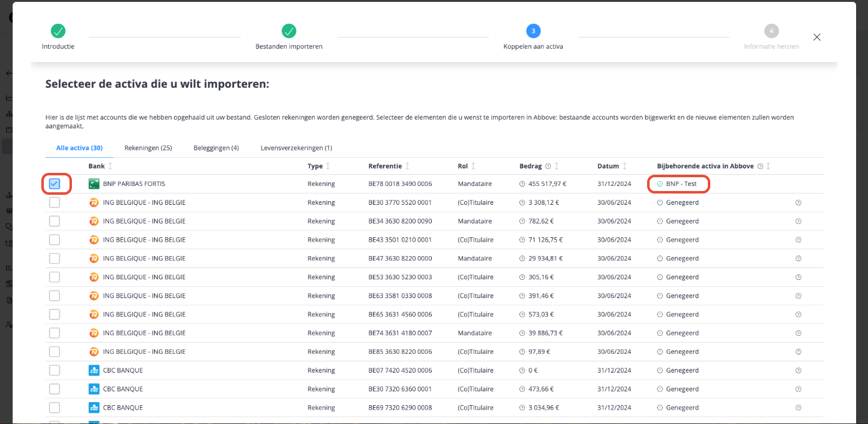Tick the checkbox for BE53 3630 5230 0003
The height and width of the screenshot is (424, 868).
tap(54, 277)
